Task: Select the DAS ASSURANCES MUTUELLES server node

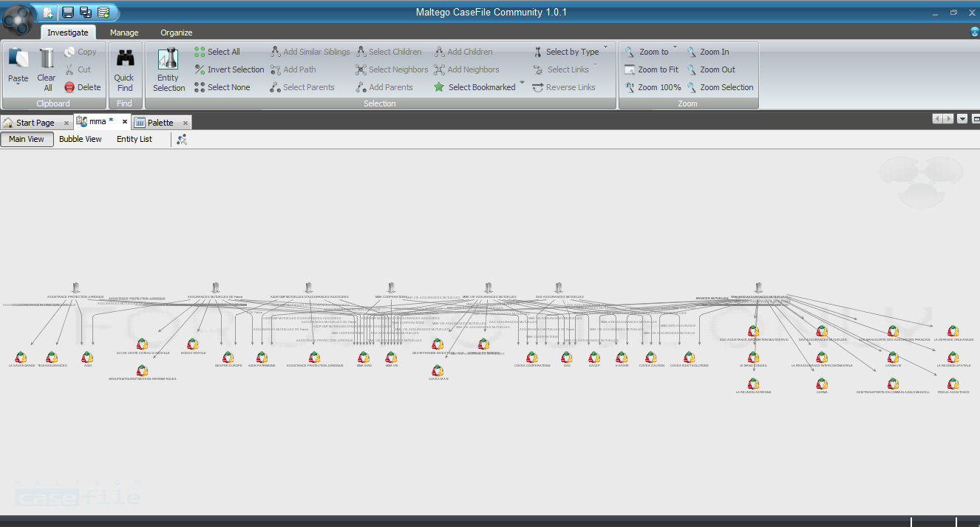Action: pyautogui.click(x=559, y=288)
